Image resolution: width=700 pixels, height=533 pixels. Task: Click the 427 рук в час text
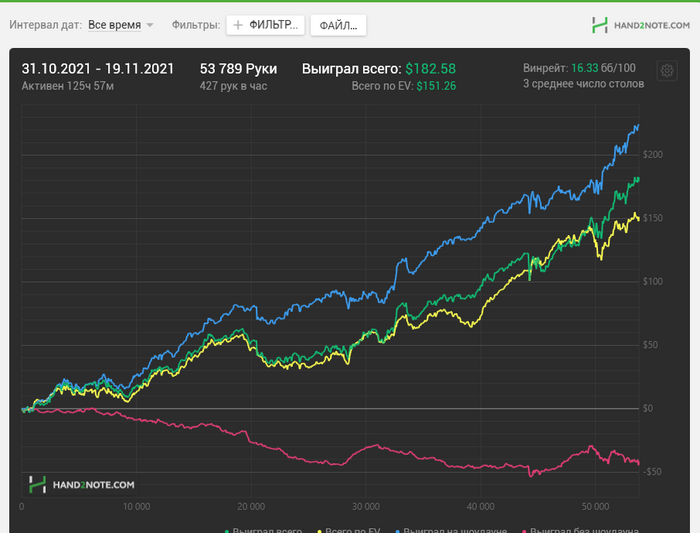click(233, 86)
